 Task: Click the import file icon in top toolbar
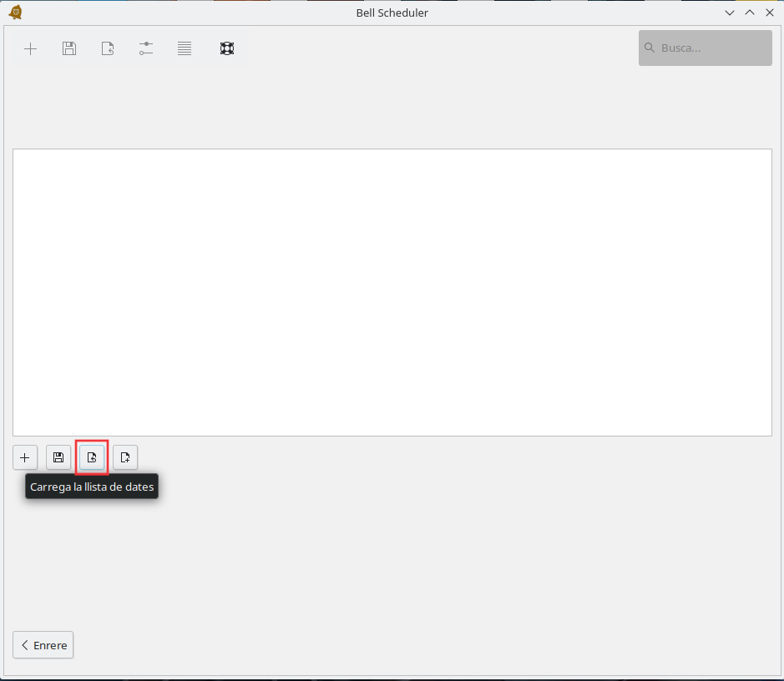[x=108, y=48]
